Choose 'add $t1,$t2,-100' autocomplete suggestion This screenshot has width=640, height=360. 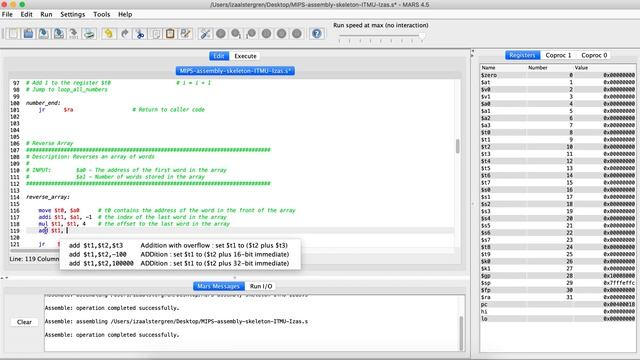(179, 254)
